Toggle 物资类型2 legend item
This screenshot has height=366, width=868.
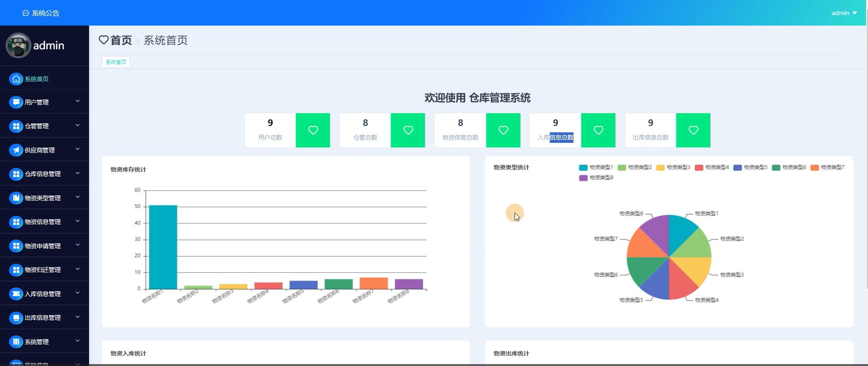pos(635,167)
